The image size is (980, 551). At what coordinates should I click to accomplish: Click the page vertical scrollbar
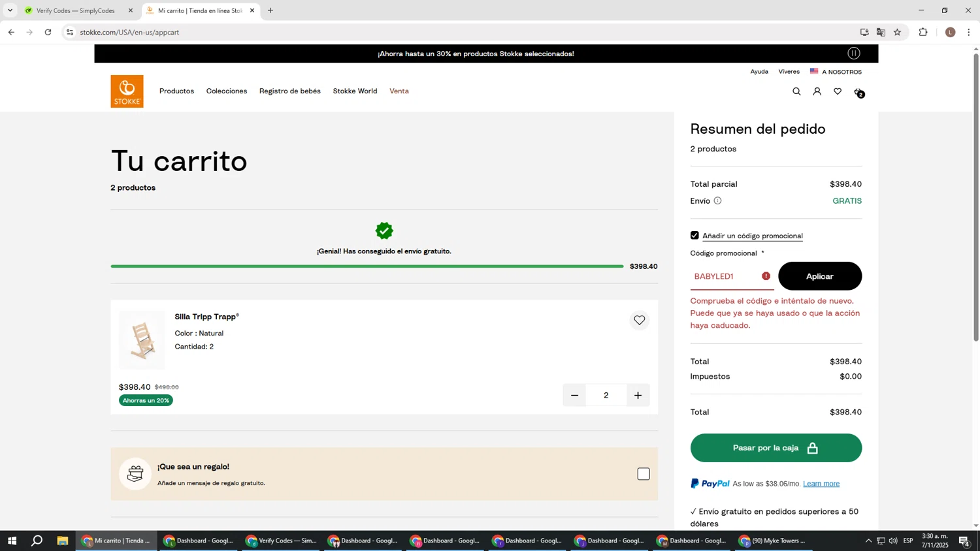(976, 196)
